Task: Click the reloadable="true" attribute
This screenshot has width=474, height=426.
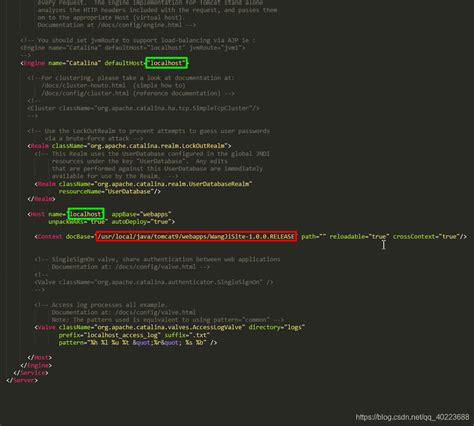Action: (359, 237)
